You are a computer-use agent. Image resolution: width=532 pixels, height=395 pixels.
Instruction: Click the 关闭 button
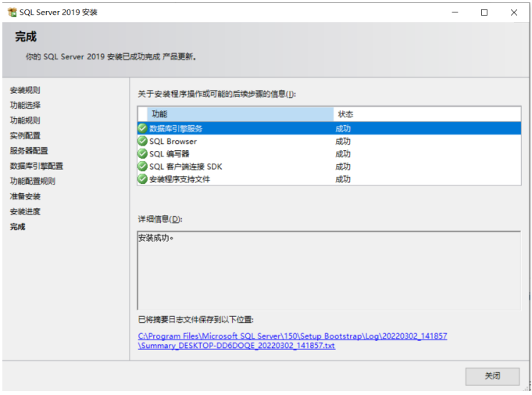[492, 376]
